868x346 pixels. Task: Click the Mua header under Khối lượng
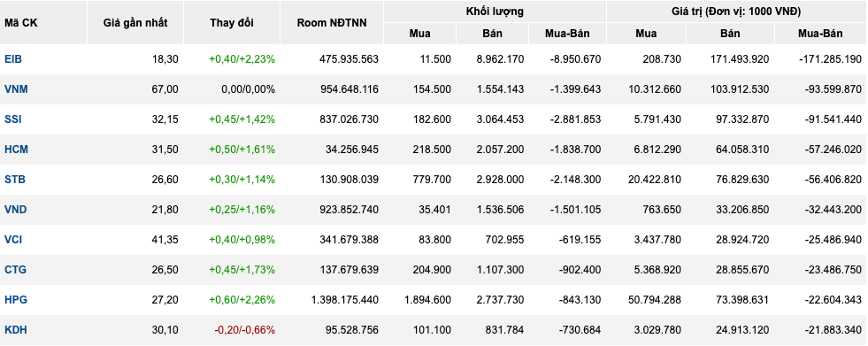pyautogui.click(x=419, y=34)
